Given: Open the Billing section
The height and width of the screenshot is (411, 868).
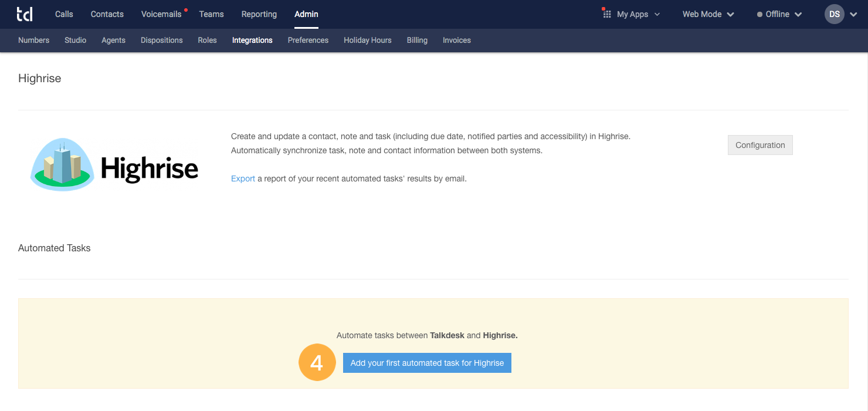Looking at the screenshot, I should (417, 40).
